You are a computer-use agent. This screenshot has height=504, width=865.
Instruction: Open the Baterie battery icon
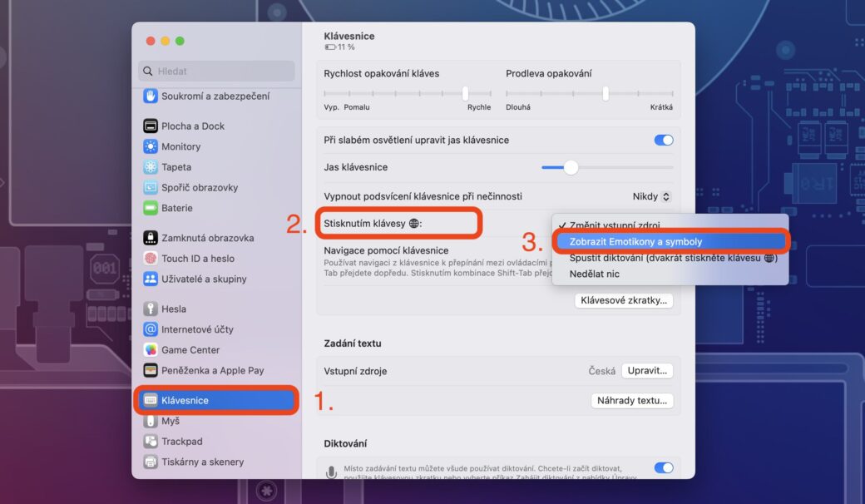tap(151, 208)
